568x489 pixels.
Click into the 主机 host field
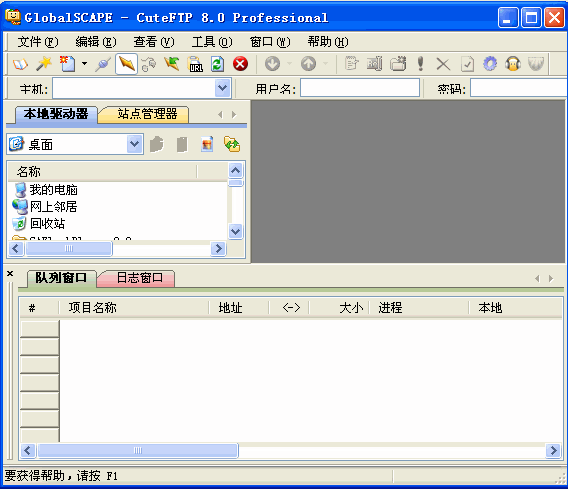click(134, 88)
